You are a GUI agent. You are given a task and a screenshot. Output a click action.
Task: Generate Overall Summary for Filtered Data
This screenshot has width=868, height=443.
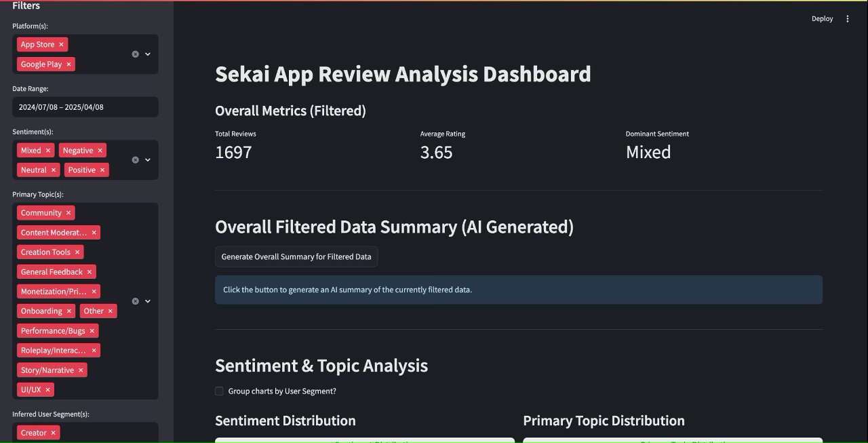296,257
